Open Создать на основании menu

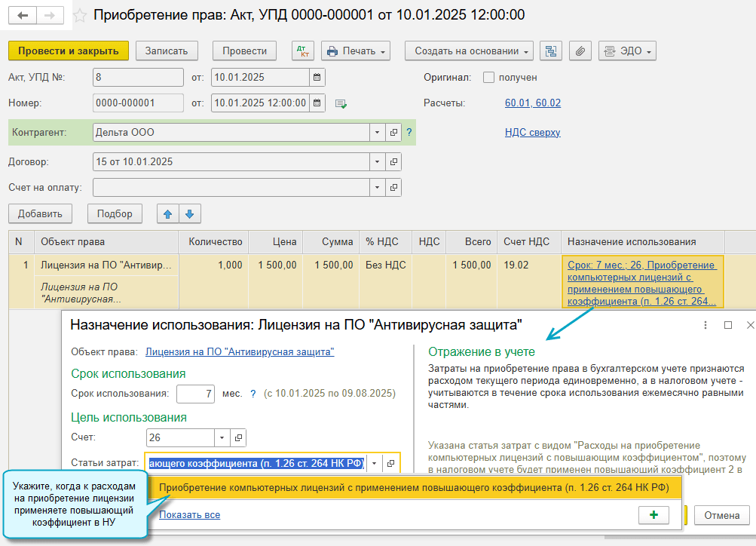[x=470, y=51]
